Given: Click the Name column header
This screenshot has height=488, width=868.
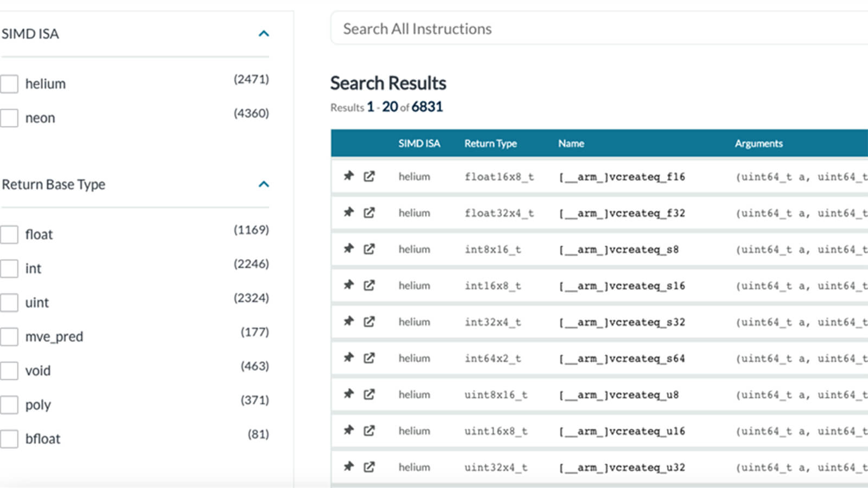Looking at the screenshot, I should (x=571, y=144).
